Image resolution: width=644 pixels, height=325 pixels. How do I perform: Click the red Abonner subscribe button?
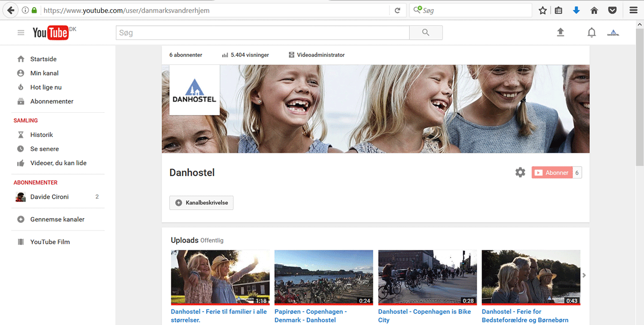(552, 172)
